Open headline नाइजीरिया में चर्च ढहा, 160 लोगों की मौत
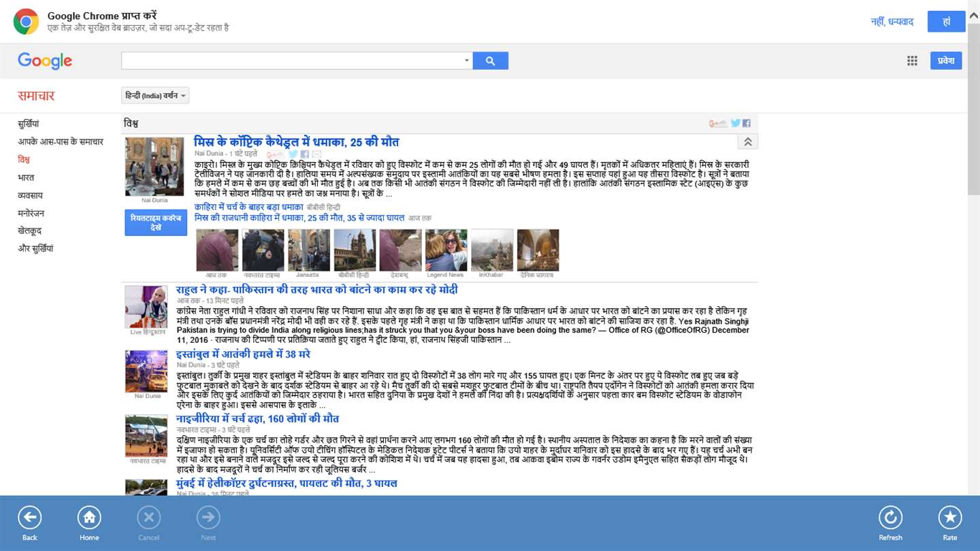The height and width of the screenshot is (551, 980). (x=257, y=418)
